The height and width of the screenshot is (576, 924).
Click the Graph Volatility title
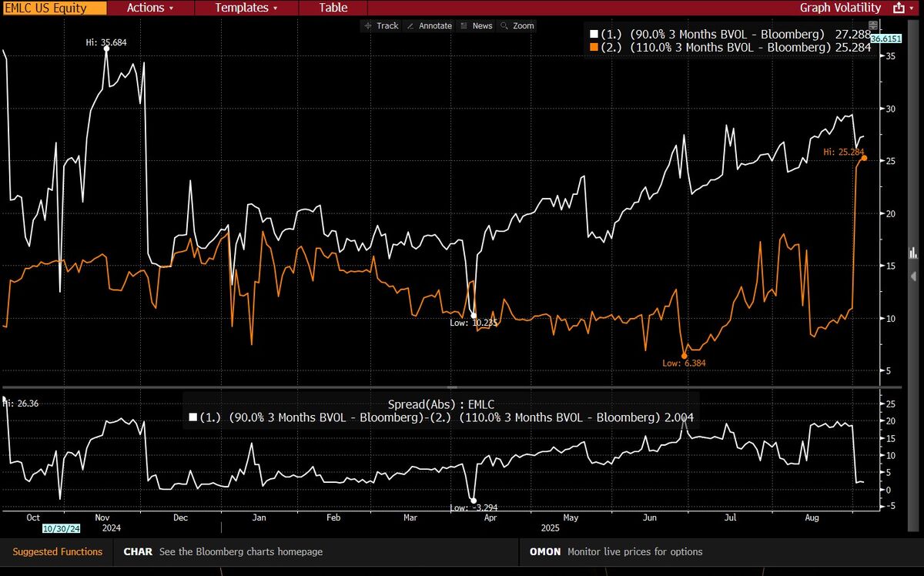click(x=840, y=8)
